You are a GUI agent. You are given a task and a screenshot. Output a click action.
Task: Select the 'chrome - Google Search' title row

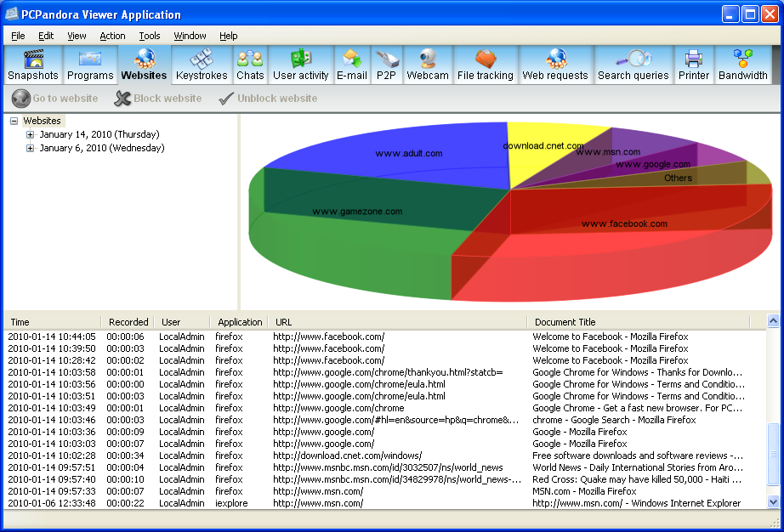click(x=385, y=420)
